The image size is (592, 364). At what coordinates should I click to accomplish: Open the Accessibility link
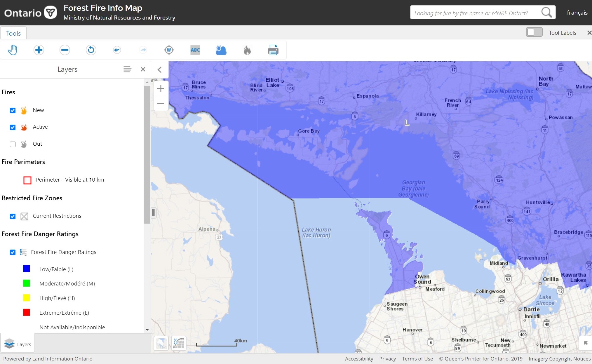[x=359, y=359]
